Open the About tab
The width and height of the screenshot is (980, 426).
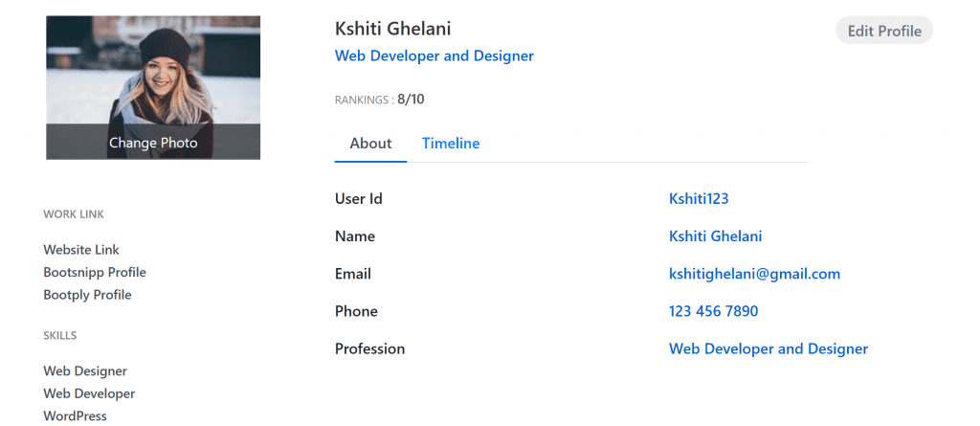(x=370, y=144)
